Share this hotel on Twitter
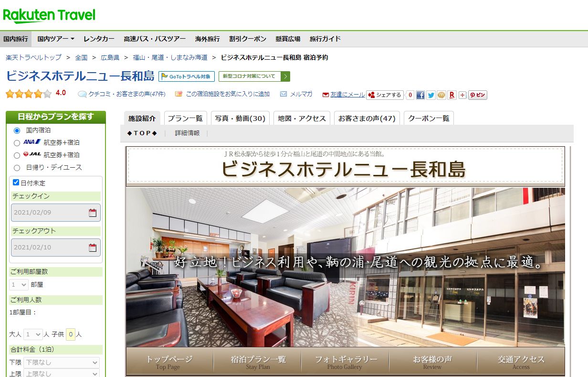 [x=431, y=95]
